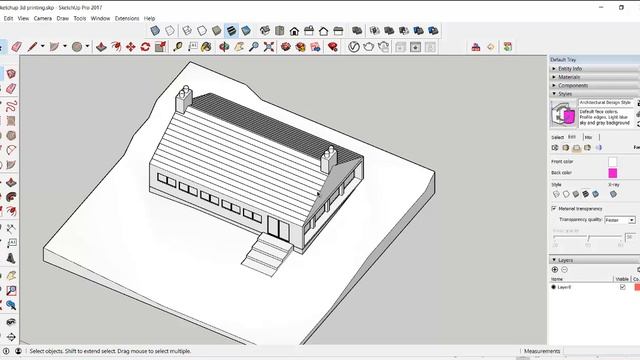Open the Tools menu
640x360 pixels.
(x=80, y=18)
